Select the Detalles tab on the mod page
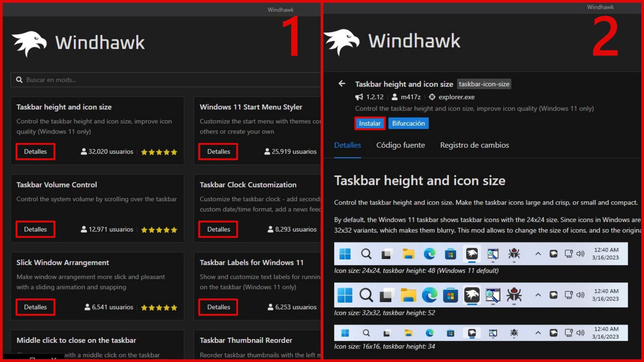 point(347,145)
